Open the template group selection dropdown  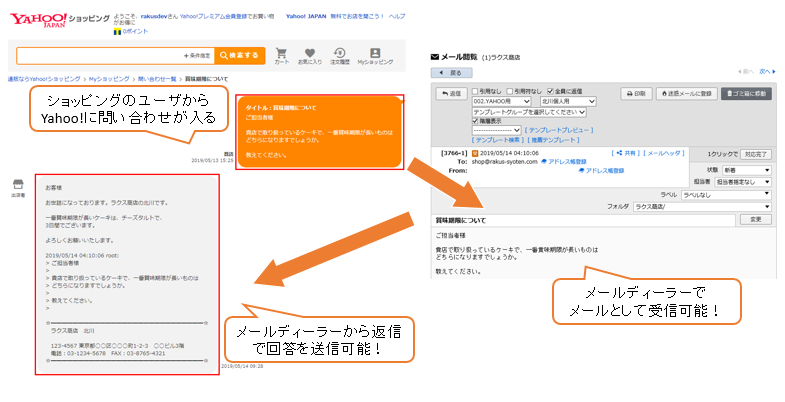pyautogui.click(x=529, y=112)
